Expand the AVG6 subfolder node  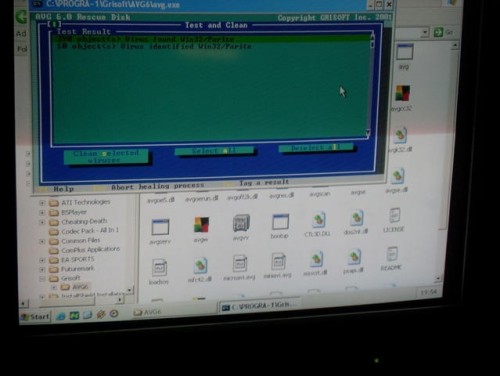(54, 287)
